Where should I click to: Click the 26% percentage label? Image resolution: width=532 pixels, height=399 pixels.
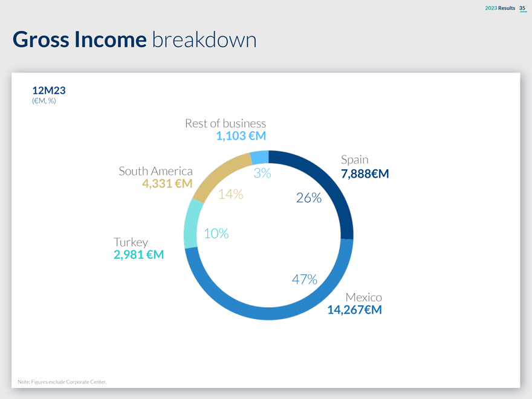click(x=309, y=198)
